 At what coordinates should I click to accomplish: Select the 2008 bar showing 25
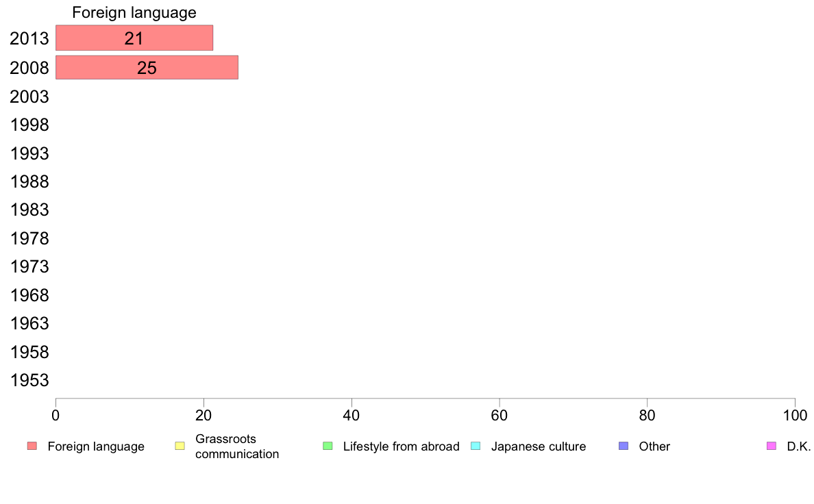point(147,68)
